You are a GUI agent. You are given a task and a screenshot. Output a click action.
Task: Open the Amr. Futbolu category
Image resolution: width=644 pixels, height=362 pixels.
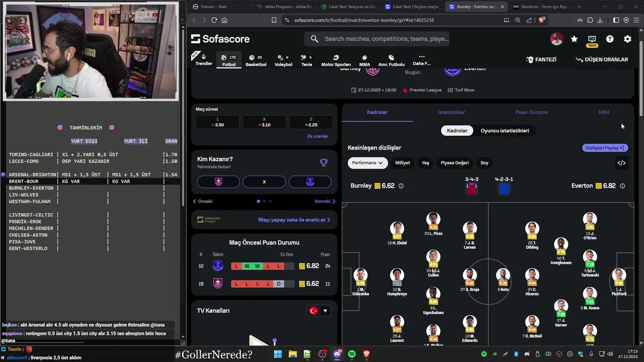coord(391,60)
